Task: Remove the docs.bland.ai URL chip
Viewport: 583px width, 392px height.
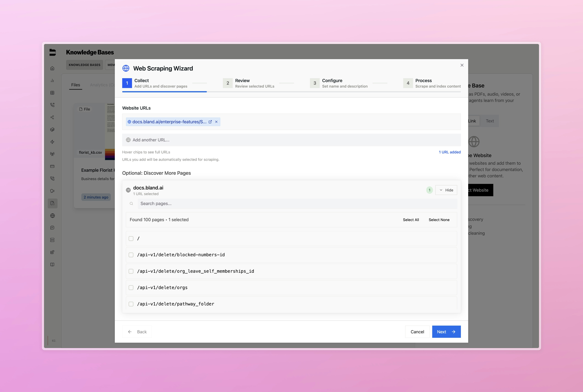Action: (216, 122)
